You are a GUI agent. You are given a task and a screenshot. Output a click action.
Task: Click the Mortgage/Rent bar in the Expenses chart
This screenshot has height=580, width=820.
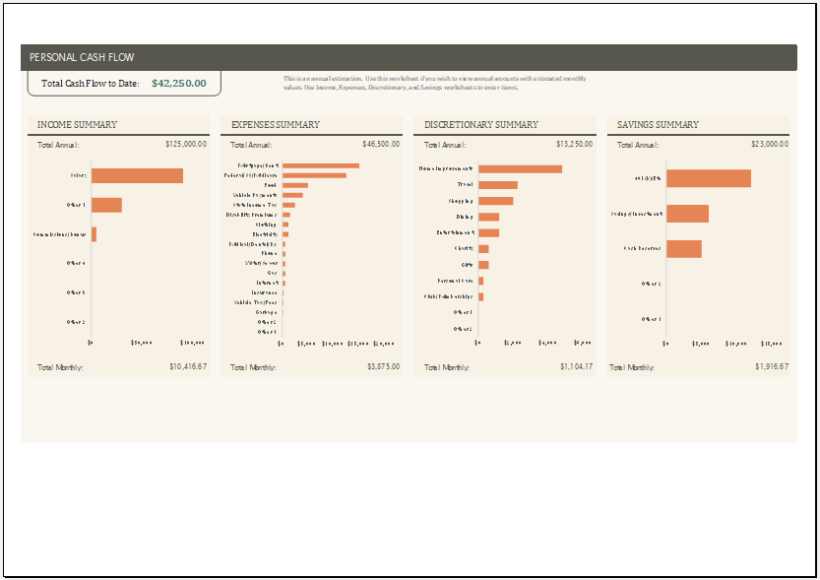320,166
